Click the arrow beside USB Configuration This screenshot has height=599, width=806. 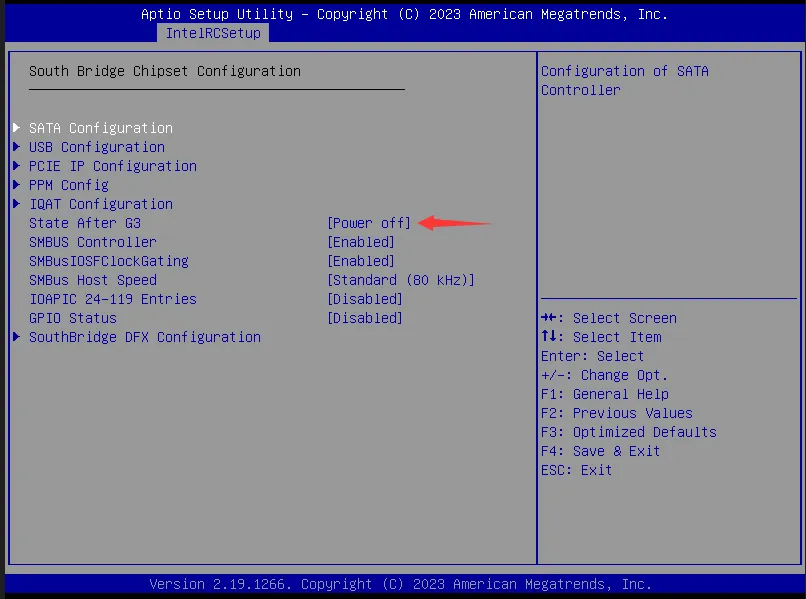[17, 147]
